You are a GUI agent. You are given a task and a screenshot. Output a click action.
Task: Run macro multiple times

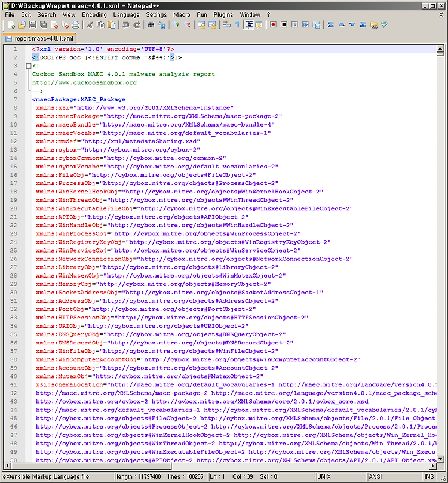click(x=305, y=25)
